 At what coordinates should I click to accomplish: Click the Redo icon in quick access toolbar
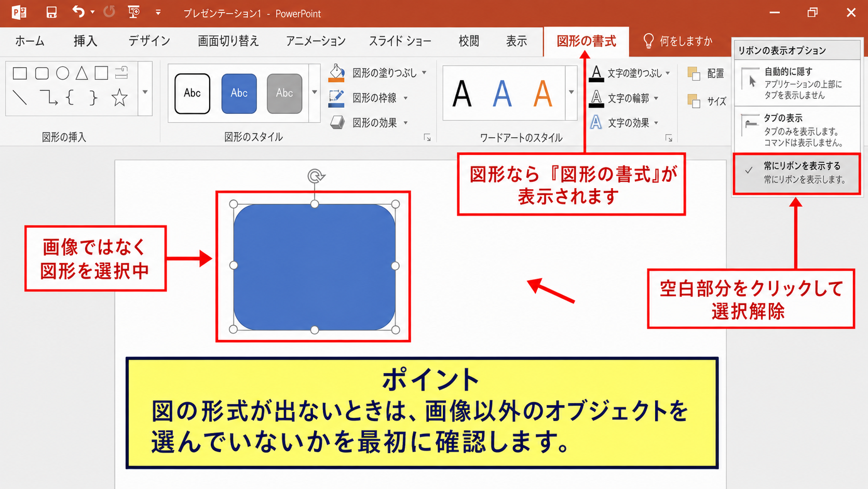coord(109,12)
